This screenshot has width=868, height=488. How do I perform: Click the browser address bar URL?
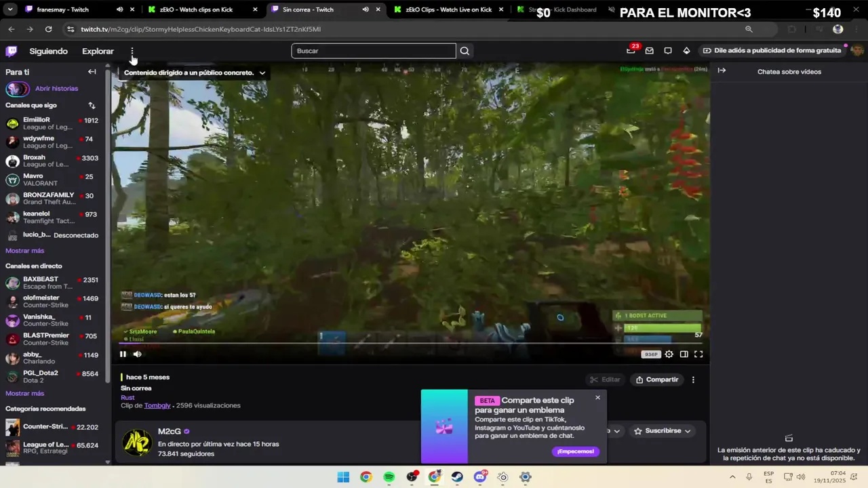tap(201, 29)
